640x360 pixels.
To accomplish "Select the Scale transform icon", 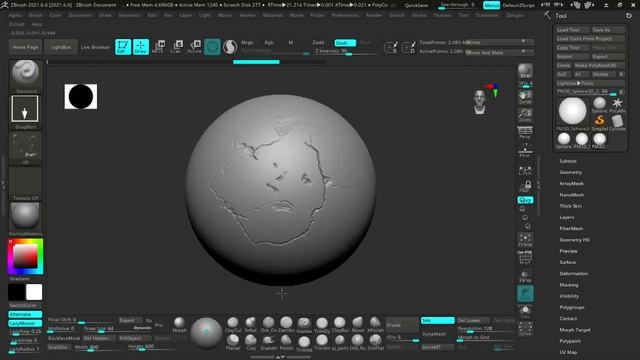I will (x=177, y=47).
